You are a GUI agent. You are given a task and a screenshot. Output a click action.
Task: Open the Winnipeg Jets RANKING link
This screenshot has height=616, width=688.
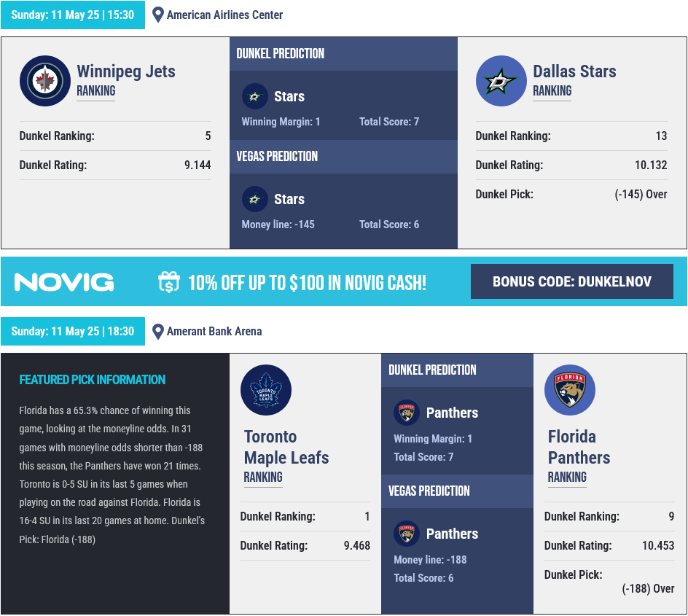96,91
